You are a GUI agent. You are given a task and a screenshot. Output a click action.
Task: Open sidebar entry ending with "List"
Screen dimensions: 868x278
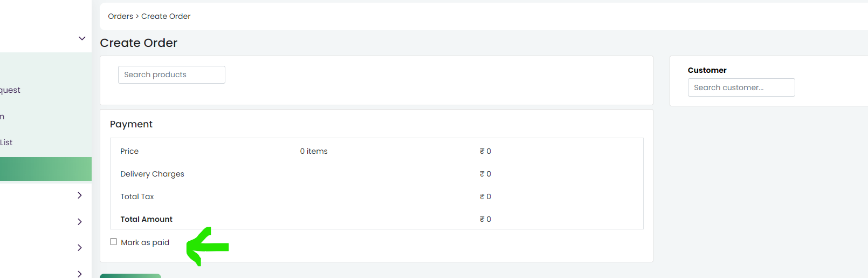[x=6, y=143]
